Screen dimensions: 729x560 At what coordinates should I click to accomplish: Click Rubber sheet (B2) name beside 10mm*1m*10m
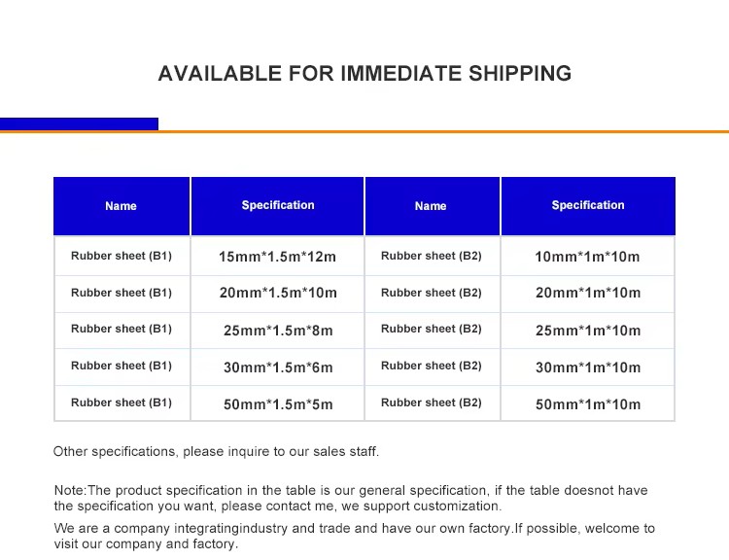pyautogui.click(x=431, y=256)
